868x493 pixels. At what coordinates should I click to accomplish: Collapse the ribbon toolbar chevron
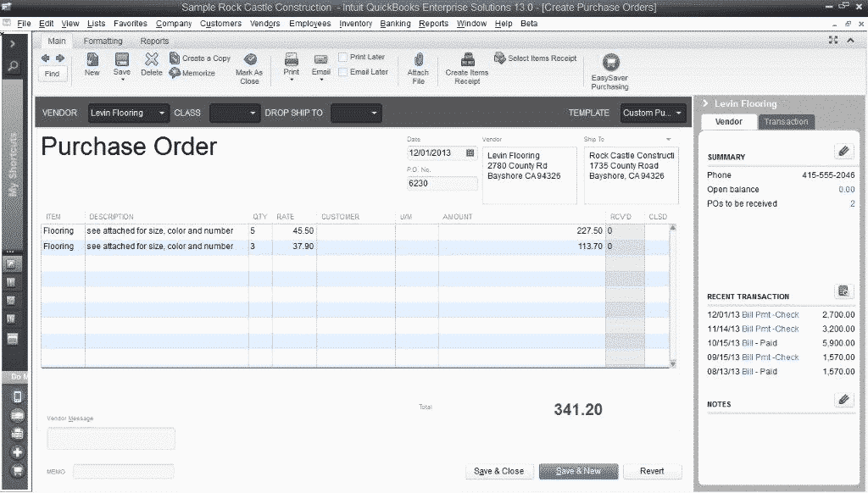click(x=851, y=41)
